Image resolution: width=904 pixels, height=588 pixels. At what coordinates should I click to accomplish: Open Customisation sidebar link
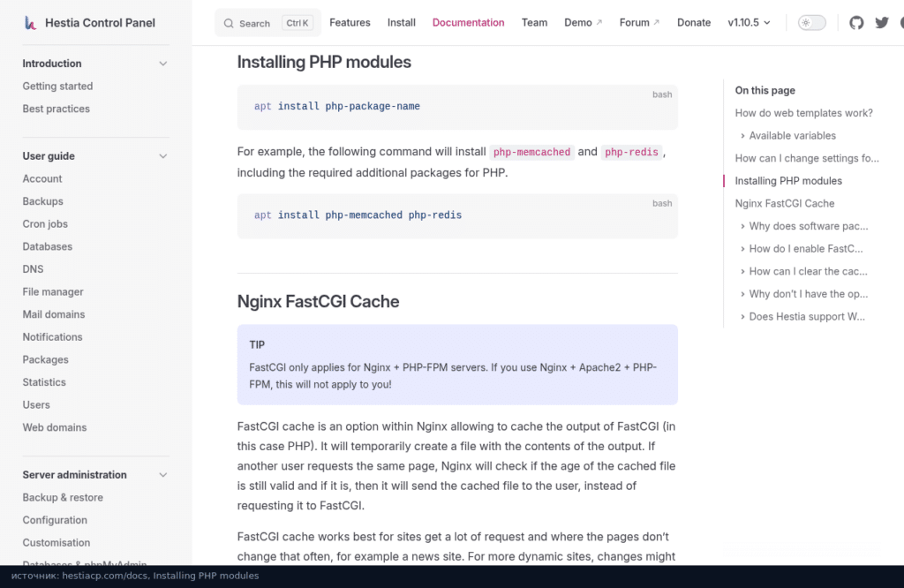[x=56, y=543]
